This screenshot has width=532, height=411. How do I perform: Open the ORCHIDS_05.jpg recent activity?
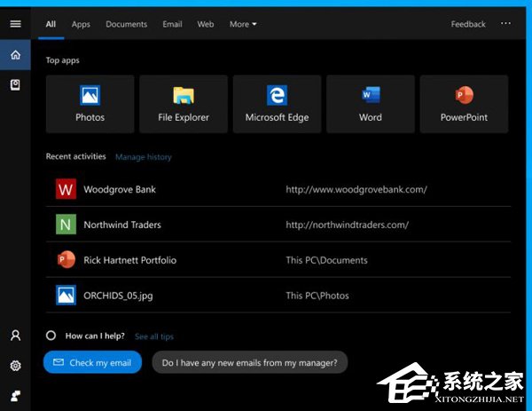point(278,296)
